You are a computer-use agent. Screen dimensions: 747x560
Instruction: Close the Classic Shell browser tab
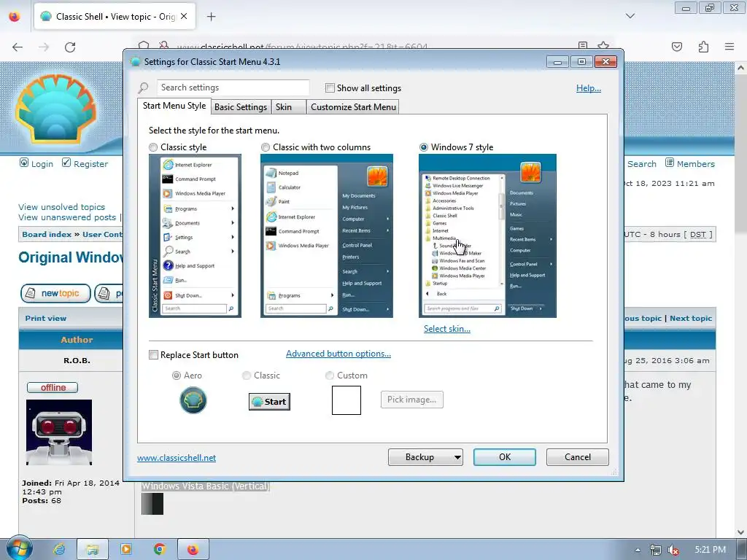coord(184,16)
